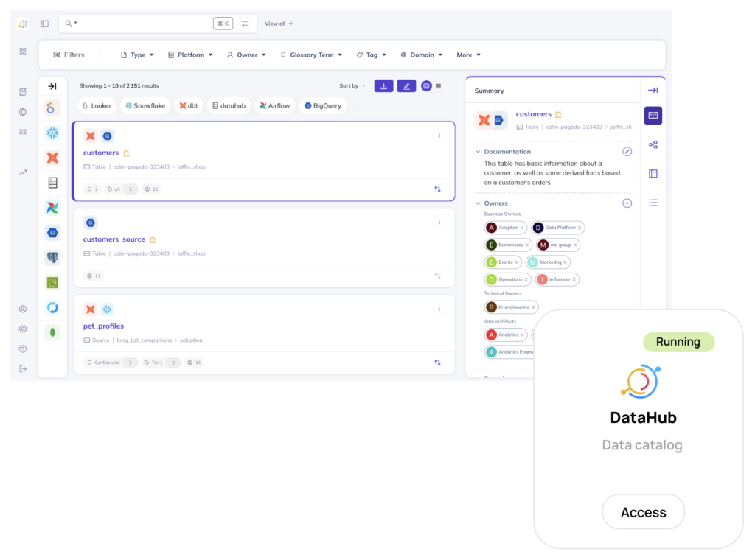Click the DataHub logo in the top-left corner
This screenshot has height=560, width=755.
tap(23, 24)
